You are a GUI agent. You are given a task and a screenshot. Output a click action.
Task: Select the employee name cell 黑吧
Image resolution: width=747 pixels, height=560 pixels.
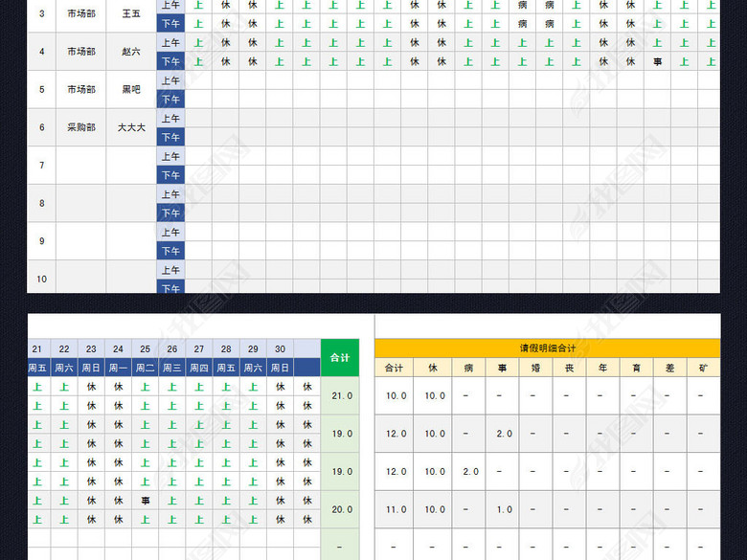[x=130, y=89]
